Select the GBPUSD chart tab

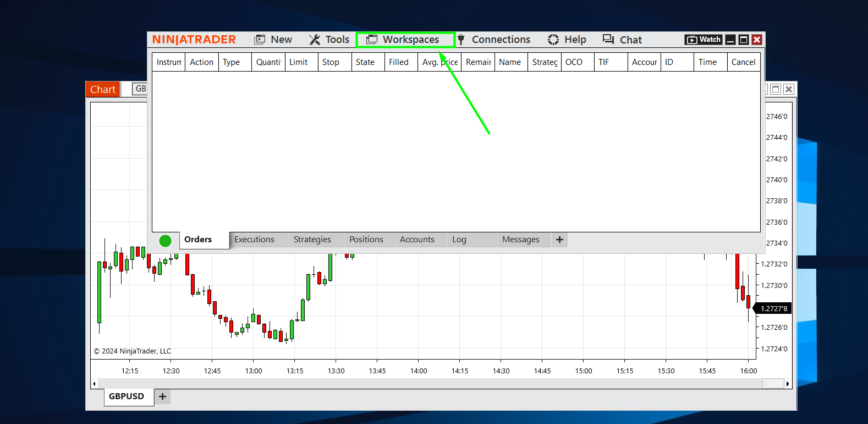127,396
